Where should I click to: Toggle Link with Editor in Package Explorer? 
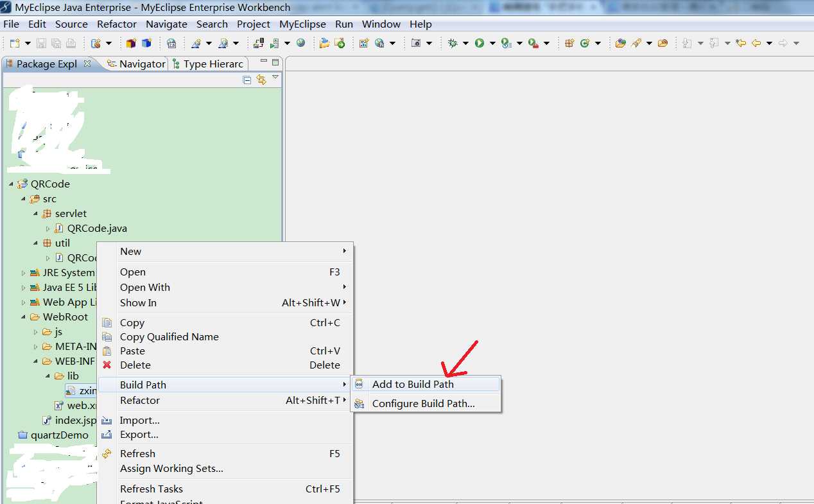261,80
